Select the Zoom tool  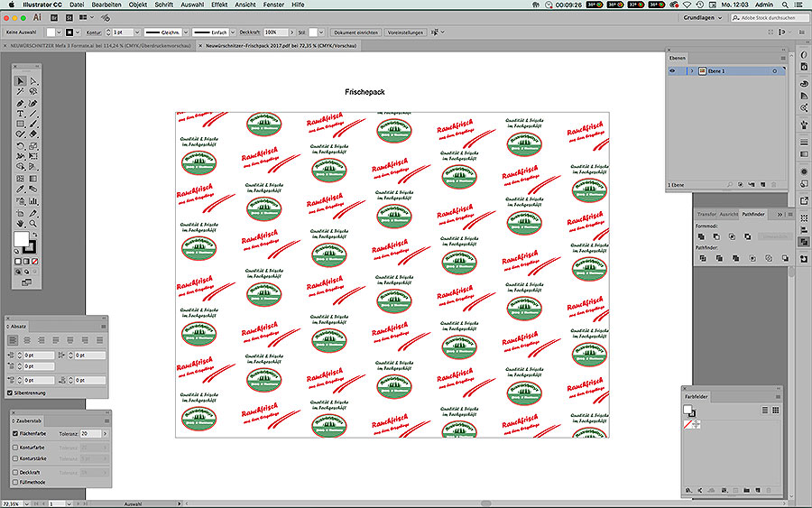tap(33, 224)
